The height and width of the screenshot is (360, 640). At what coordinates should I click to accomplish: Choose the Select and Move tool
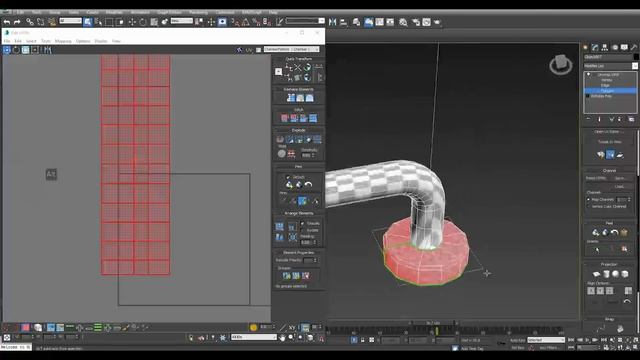click(132, 22)
